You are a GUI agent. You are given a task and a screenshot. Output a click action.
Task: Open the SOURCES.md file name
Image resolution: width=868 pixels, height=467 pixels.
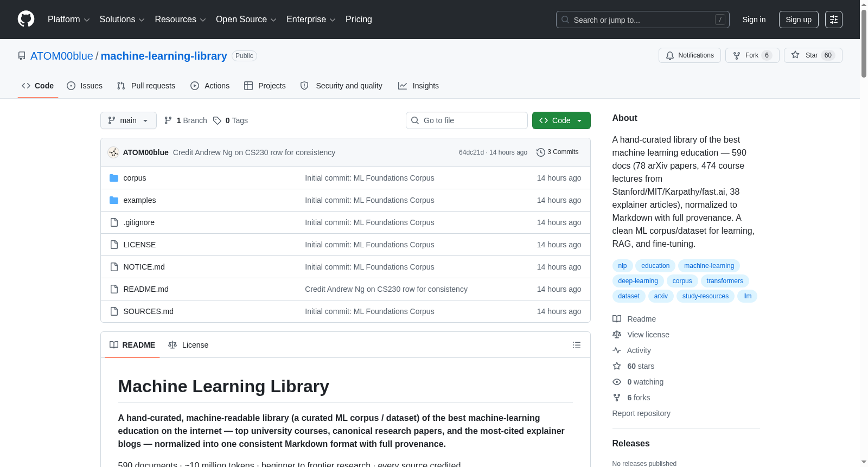click(x=149, y=311)
